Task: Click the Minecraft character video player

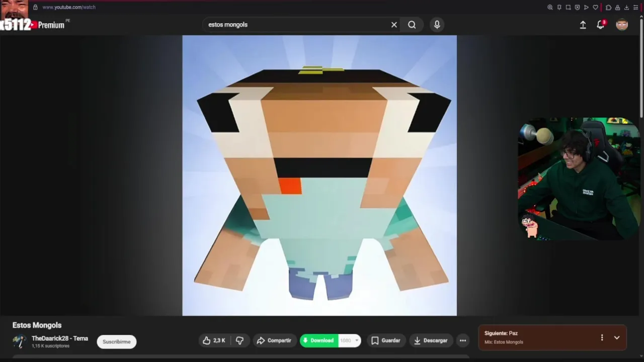Action: tap(319, 175)
